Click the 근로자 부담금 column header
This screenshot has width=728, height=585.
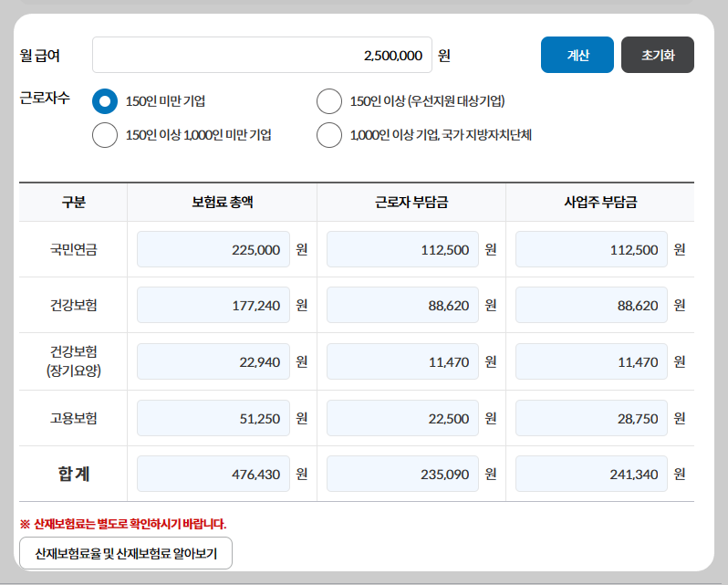[411, 202]
